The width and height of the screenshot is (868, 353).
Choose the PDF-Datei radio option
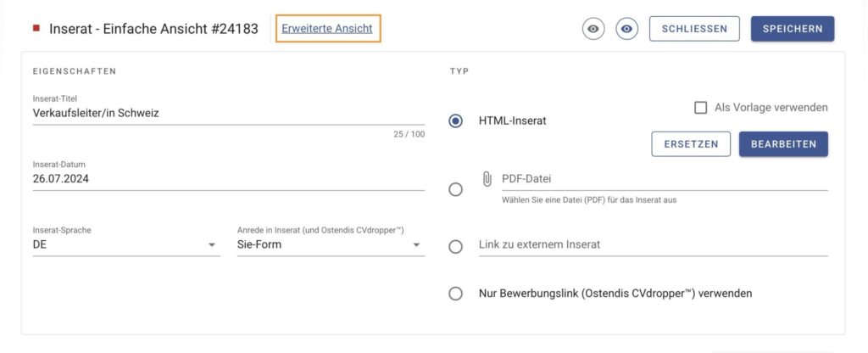456,189
